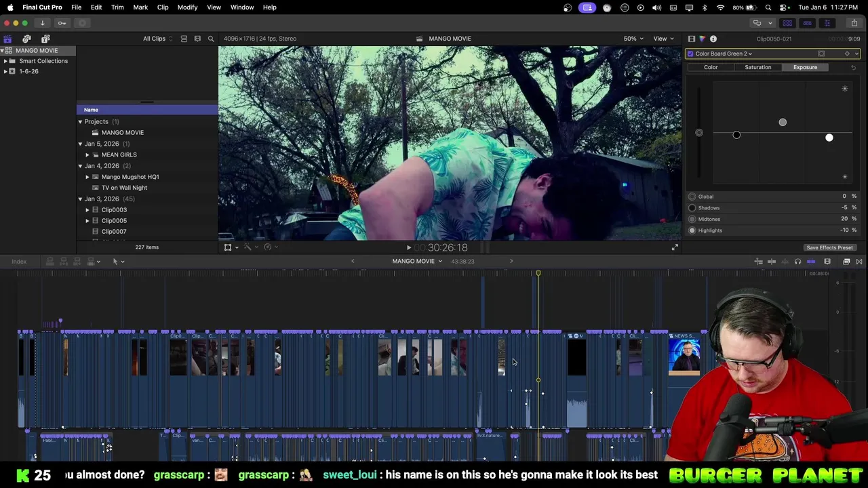
Task: Toggle the Inspector panel visibility button
Action: (x=827, y=23)
